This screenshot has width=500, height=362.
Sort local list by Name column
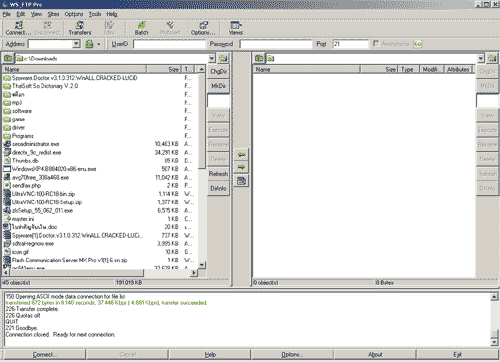74,69
